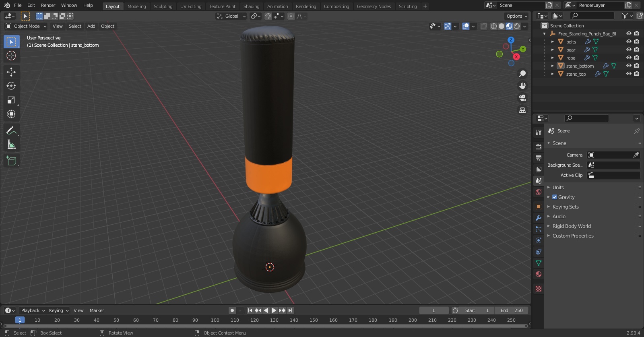Open the Object Constraints properties tab
This screenshot has width=644, height=337.
click(539, 252)
